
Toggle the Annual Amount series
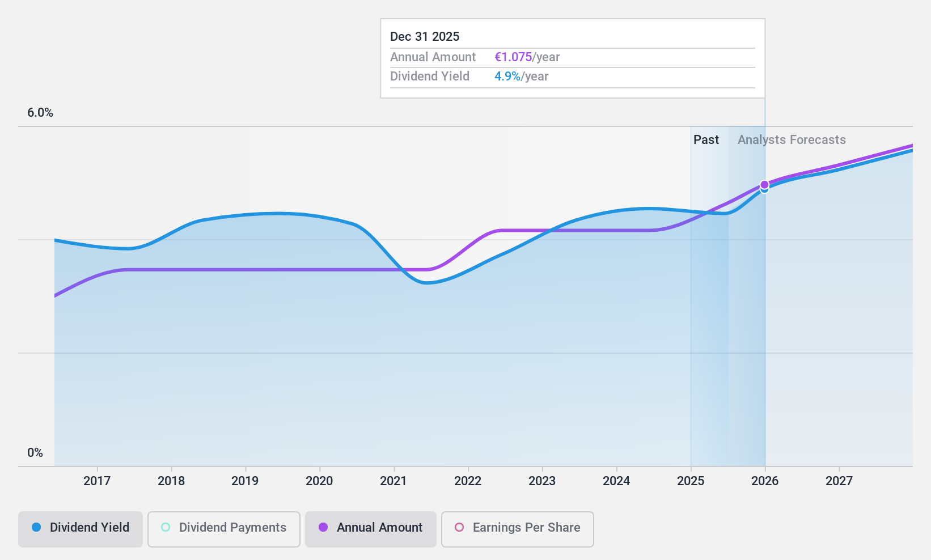(371, 529)
